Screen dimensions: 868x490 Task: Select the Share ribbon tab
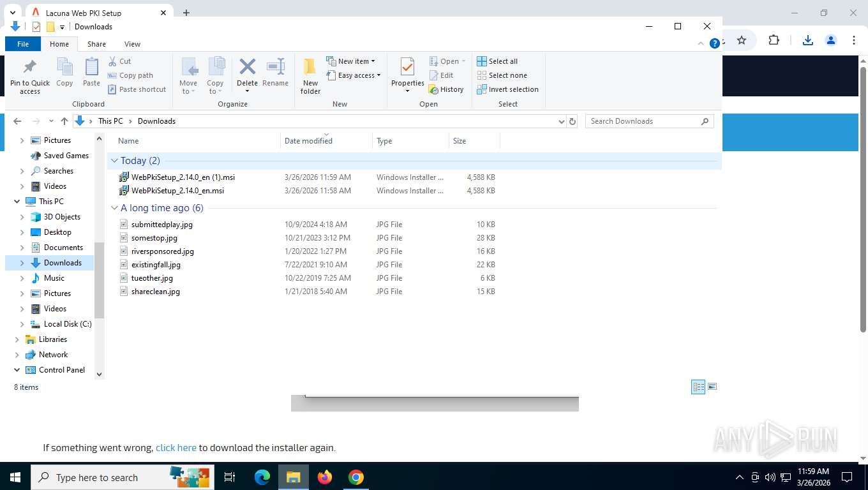tap(96, 44)
